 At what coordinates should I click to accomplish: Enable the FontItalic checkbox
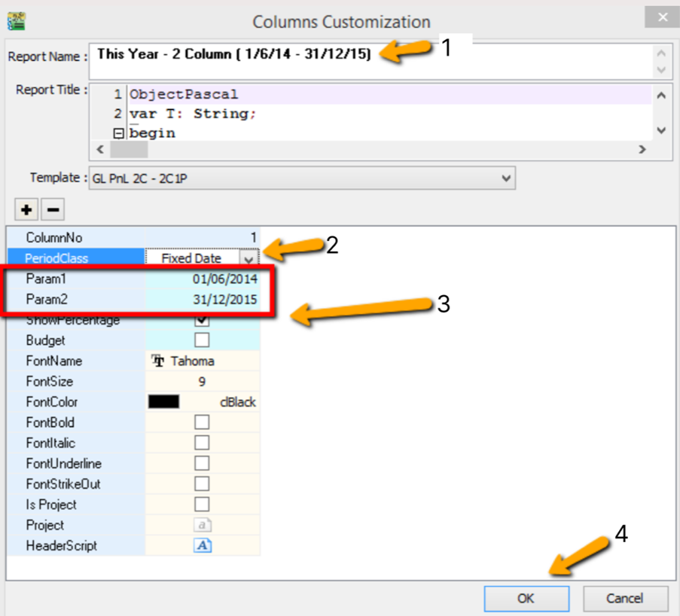pyautogui.click(x=202, y=443)
